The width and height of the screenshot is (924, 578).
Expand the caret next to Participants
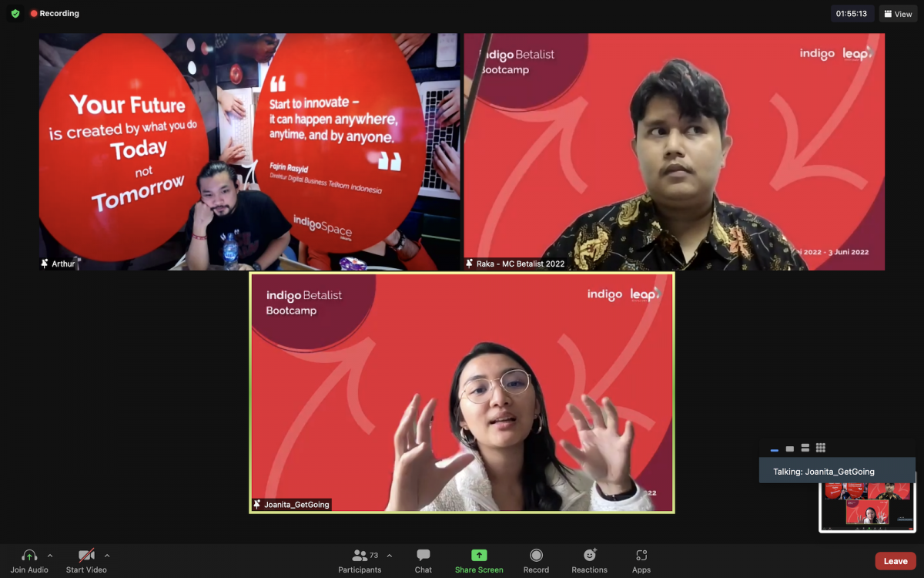[x=389, y=556]
